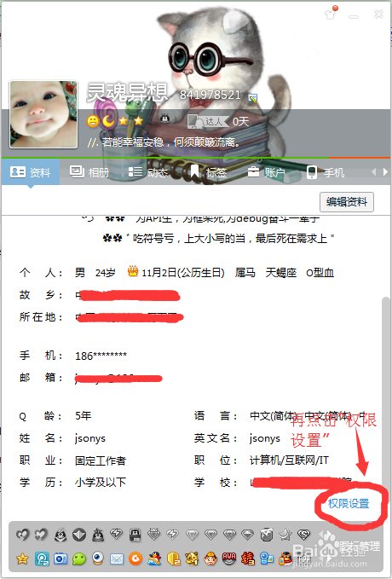Click the QQ number 841978521

point(210,96)
